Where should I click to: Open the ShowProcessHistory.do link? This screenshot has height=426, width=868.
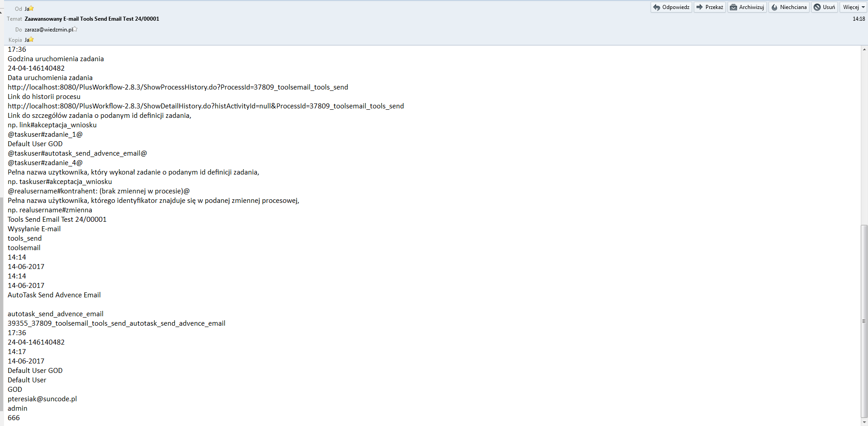click(178, 87)
